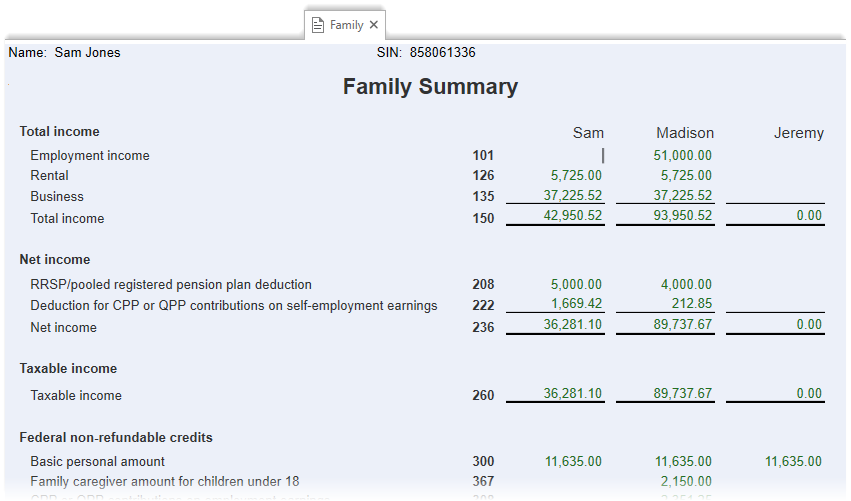Click the Madison column header
This screenshot has height=501, width=851.
click(685, 133)
